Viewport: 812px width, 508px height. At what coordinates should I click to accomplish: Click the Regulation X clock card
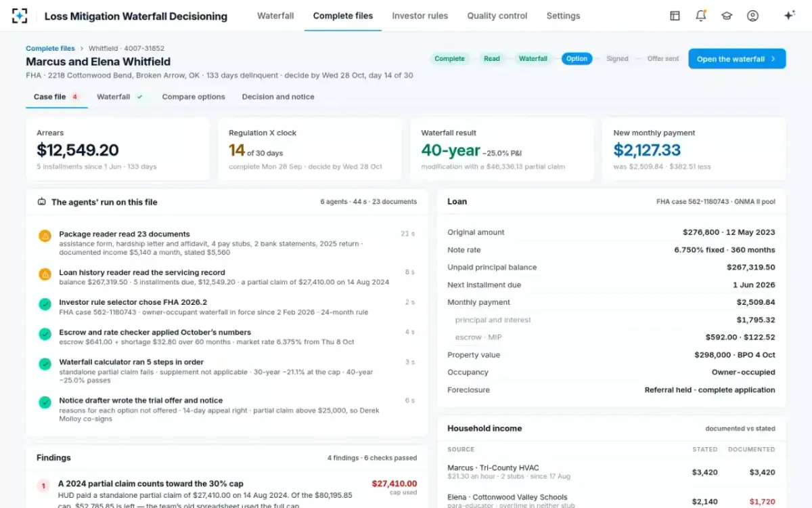coord(310,149)
